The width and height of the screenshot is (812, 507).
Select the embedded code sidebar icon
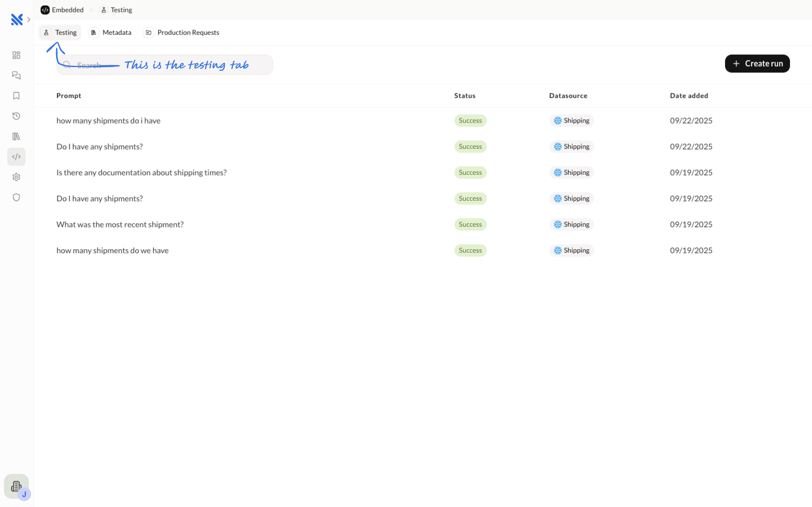click(x=16, y=156)
